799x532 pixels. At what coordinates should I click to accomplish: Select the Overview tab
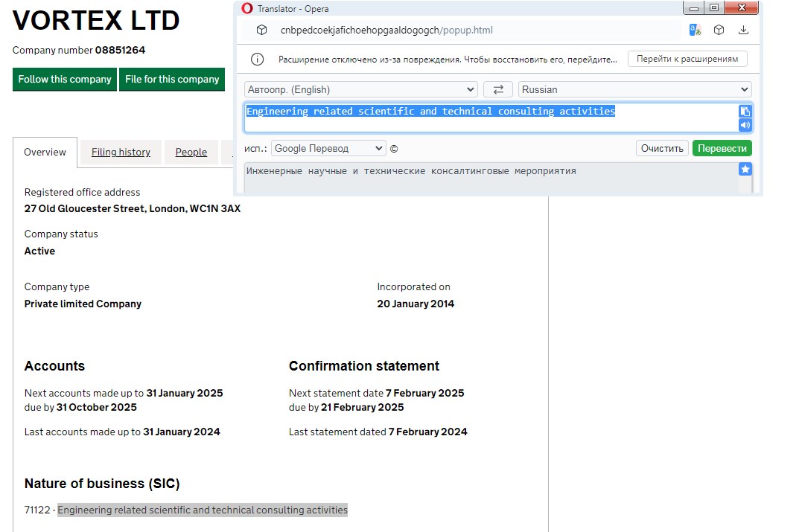(x=45, y=153)
